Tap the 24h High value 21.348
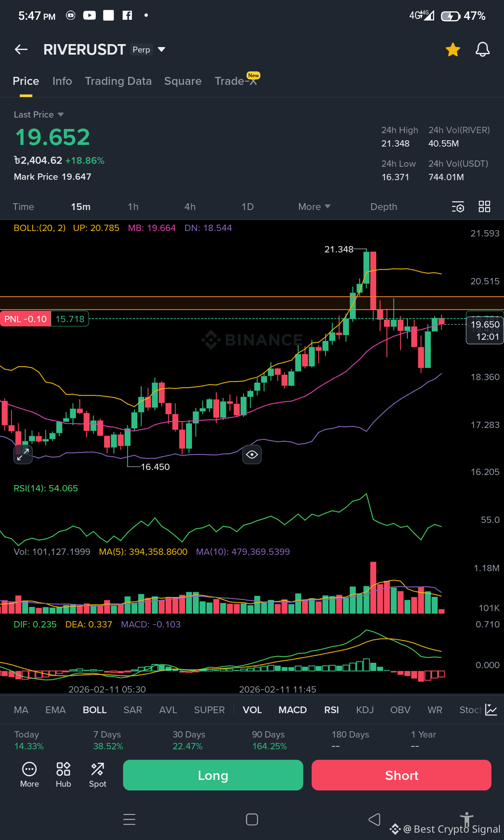Image resolution: width=504 pixels, height=840 pixels. pos(395,144)
